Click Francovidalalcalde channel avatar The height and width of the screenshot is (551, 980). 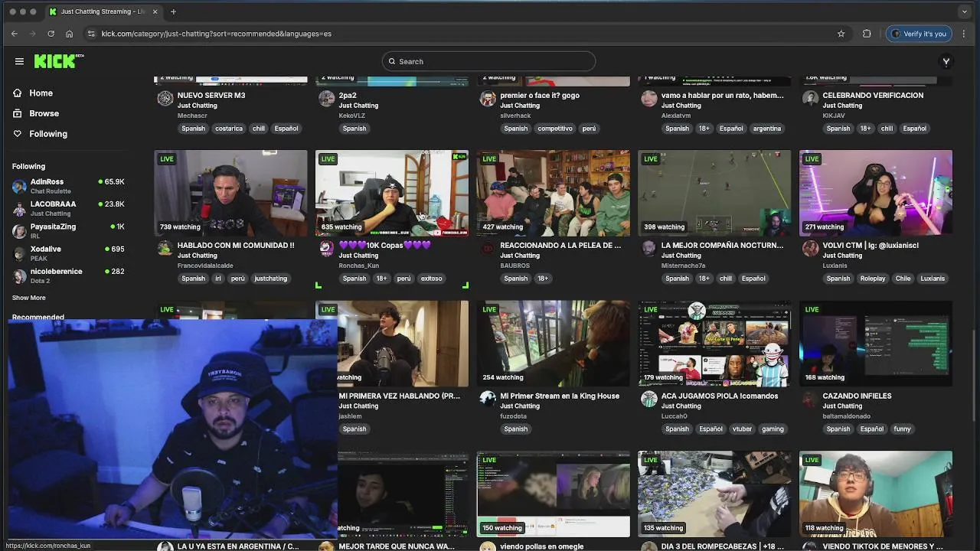tap(165, 248)
